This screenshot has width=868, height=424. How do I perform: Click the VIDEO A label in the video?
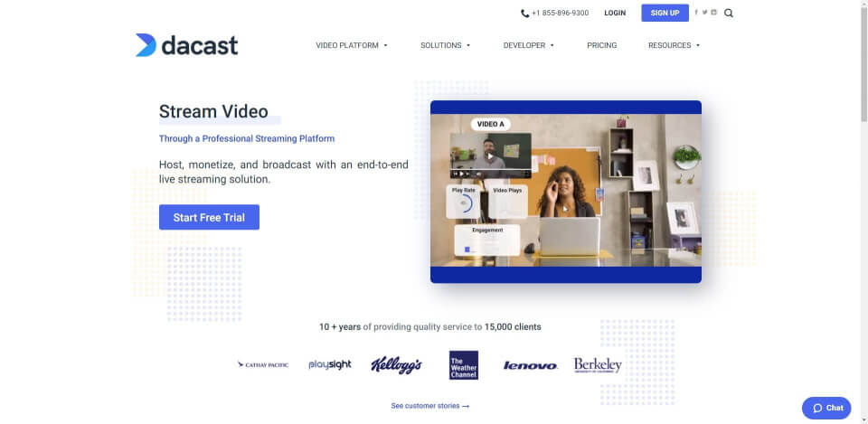point(490,124)
